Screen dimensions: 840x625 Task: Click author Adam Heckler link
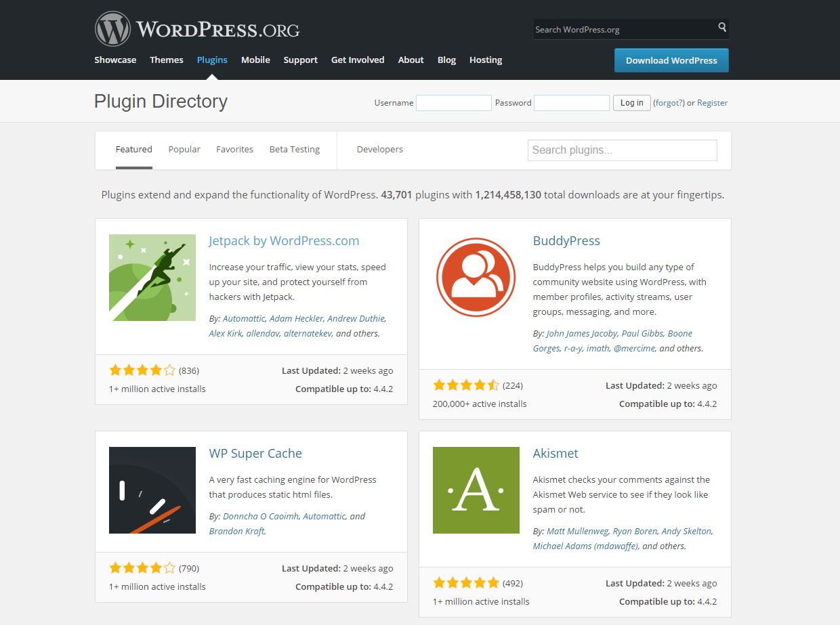click(x=296, y=318)
